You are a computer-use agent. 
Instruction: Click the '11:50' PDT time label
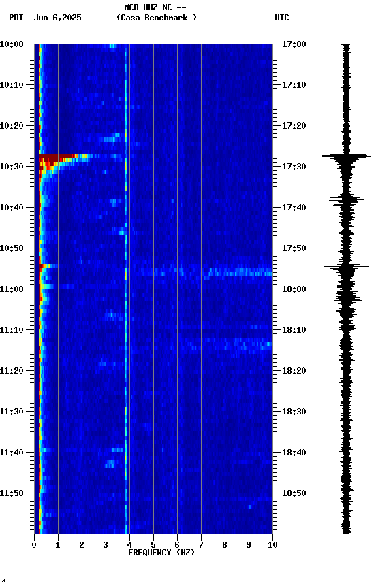click(12, 493)
